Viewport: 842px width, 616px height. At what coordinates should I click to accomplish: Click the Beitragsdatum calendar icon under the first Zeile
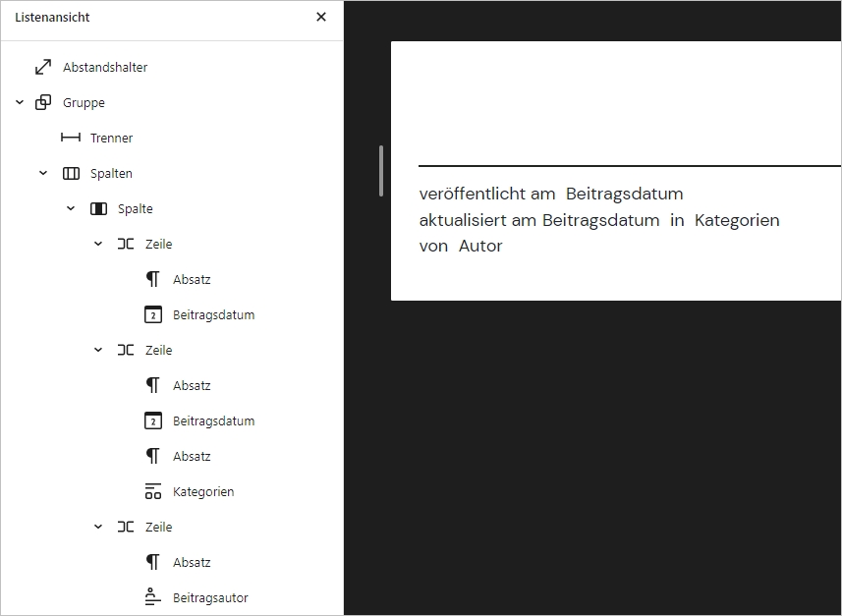(x=152, y=314)
